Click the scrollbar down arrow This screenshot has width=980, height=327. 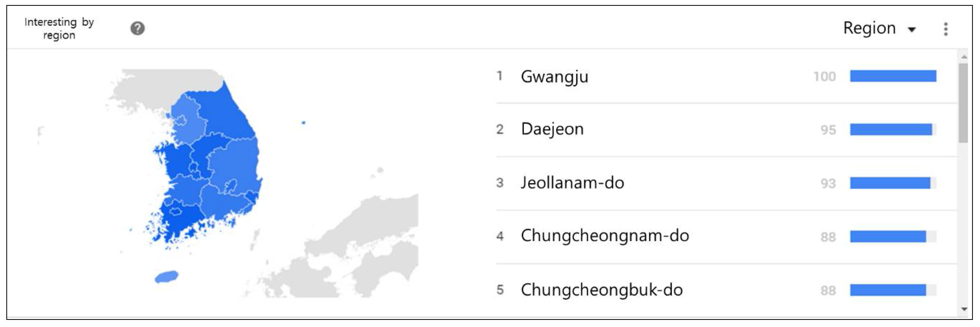(x=964, y=309)
